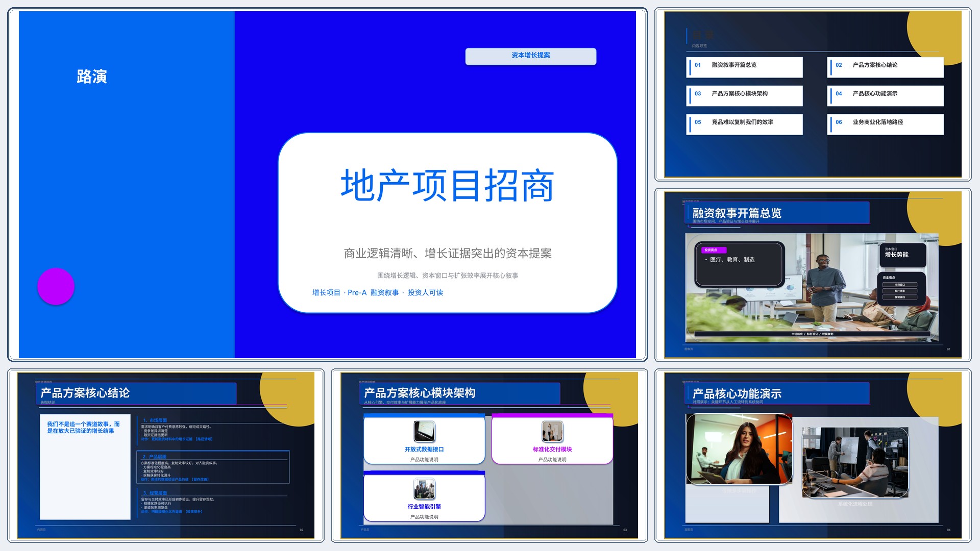Open contents entry 03 产品方案核心模块架构
This screenshot has width=980, height=551.
click(x=745, y=95)
